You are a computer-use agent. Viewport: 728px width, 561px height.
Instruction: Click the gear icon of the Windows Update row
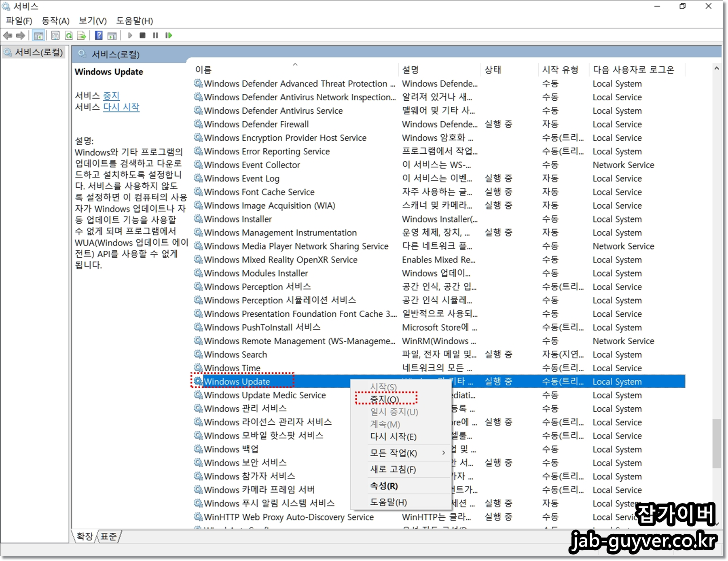[198, 381]
